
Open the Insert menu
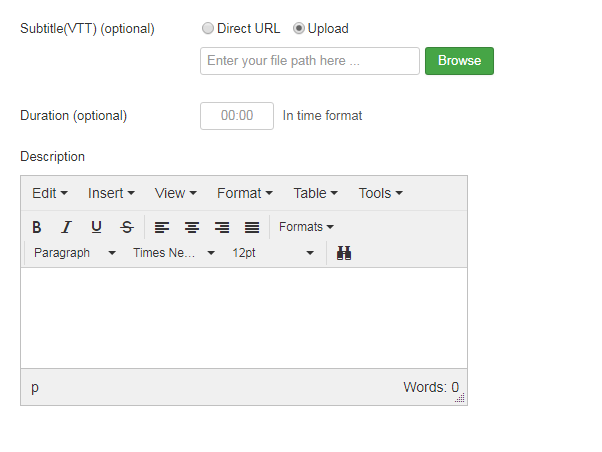coord(111,193)
